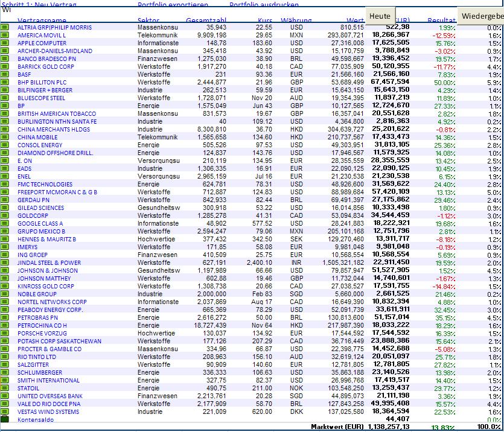504x432 pixels.
Task: Open FREEPORT MCMORAN C & G B link
Action: (57, 192)
